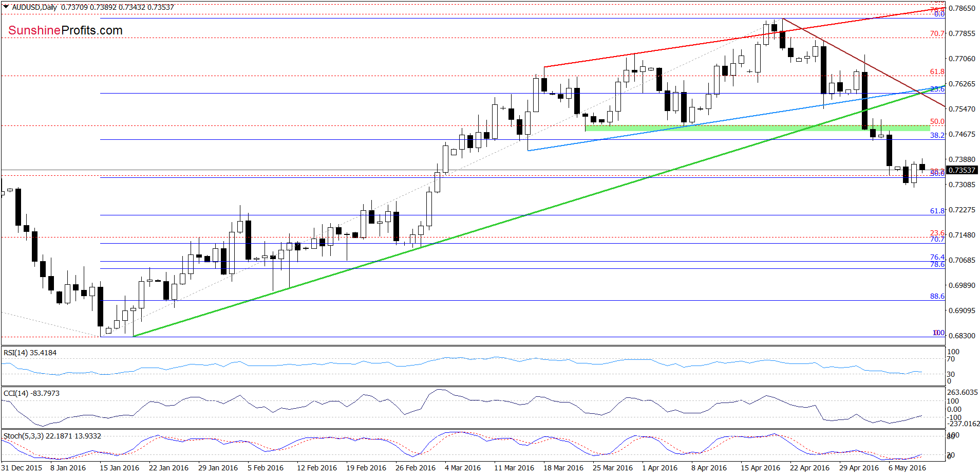Click the 0.70685 price axis label
This screenshot has height=475, width=980.
962,260
